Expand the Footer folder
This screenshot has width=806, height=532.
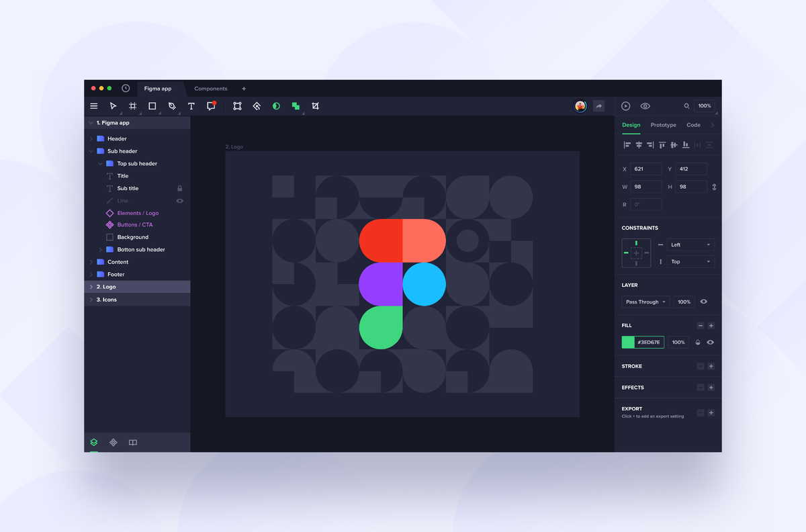[x=91, y=275]
